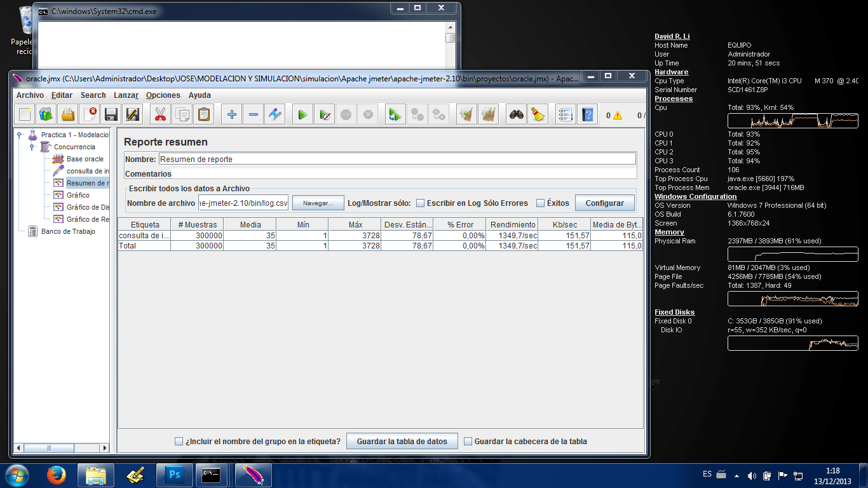Open the Templates icon in toolbar
The height and width of the screenshot is (488, 868).
(46, 114)
